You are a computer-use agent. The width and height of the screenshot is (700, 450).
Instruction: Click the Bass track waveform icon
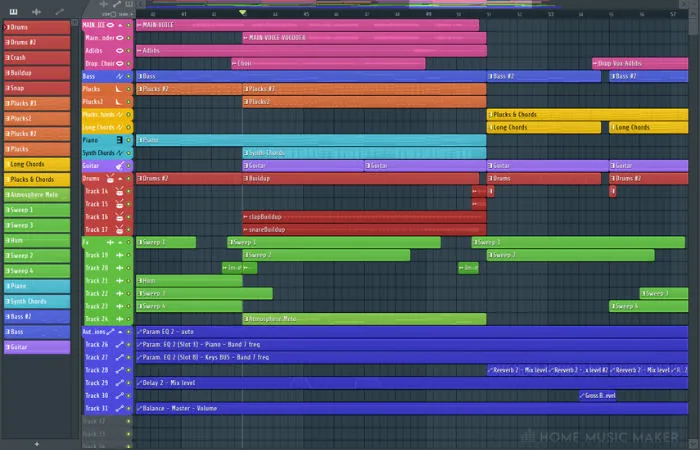[x=120, y=76]
